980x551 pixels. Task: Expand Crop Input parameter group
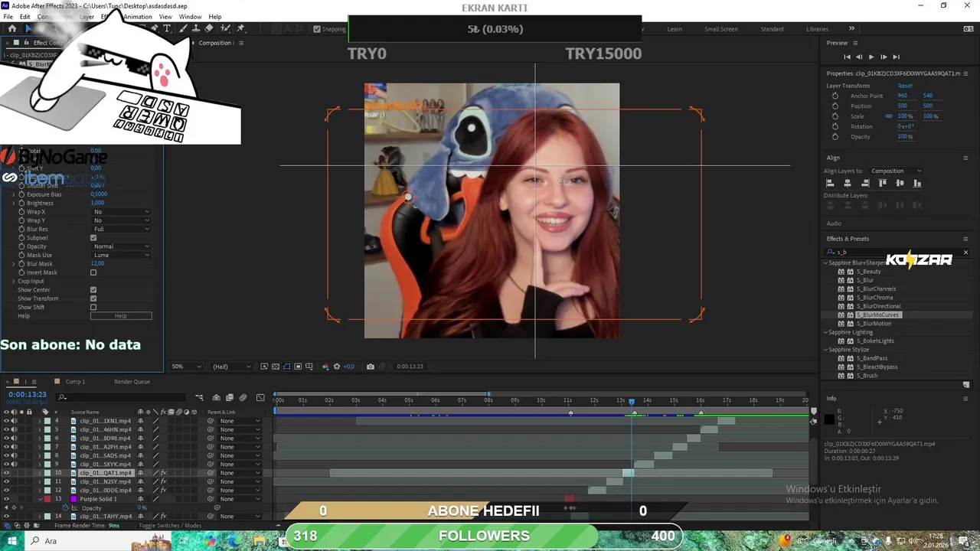pos(13,282)
